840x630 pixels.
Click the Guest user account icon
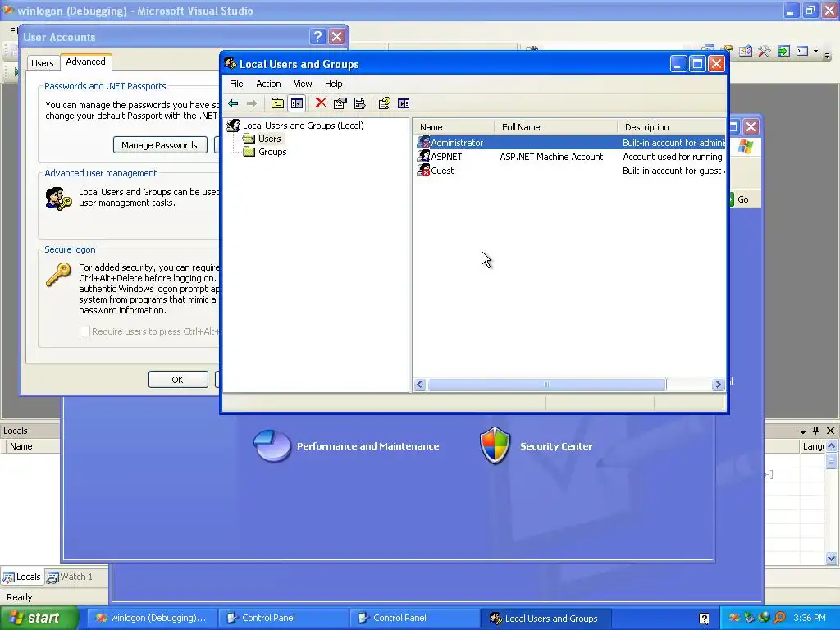pyautogui.click(x=423, y=171)
